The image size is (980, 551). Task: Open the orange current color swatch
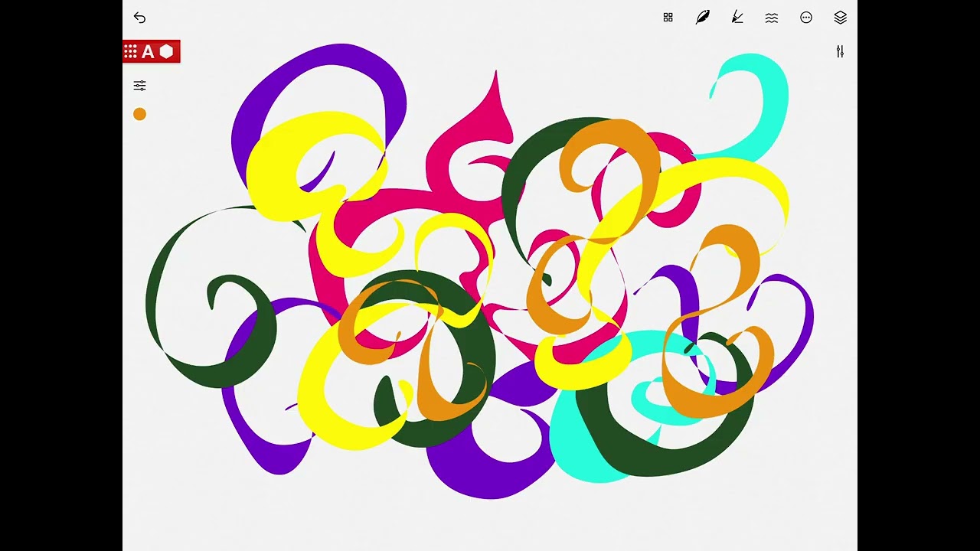[x=139, y=114]
